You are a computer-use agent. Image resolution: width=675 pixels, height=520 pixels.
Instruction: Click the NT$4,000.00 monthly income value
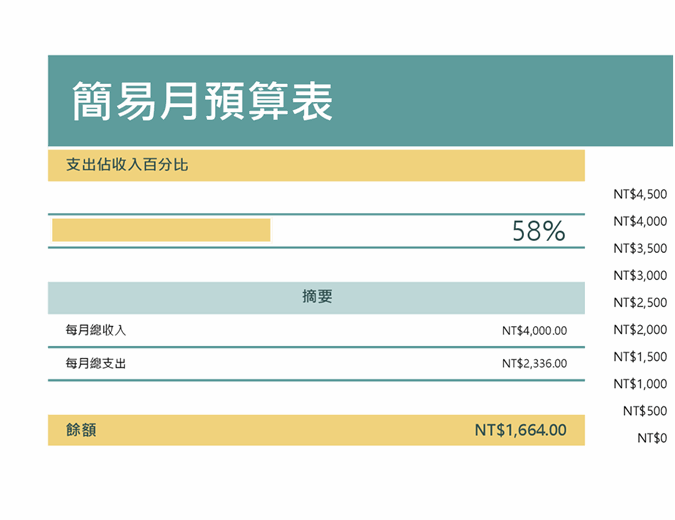click(x=534, y=330)
